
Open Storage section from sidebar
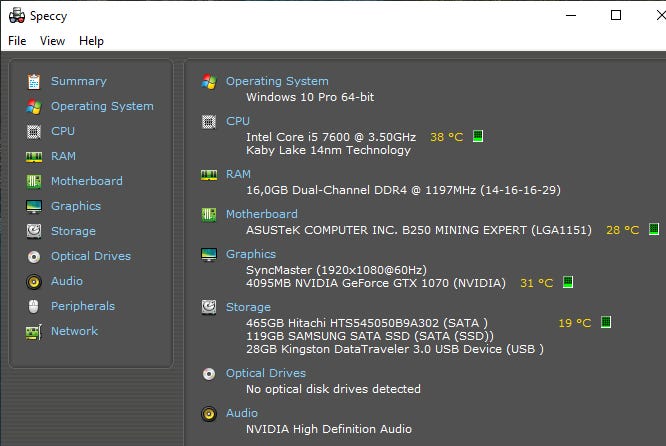(x=73, y=231)
